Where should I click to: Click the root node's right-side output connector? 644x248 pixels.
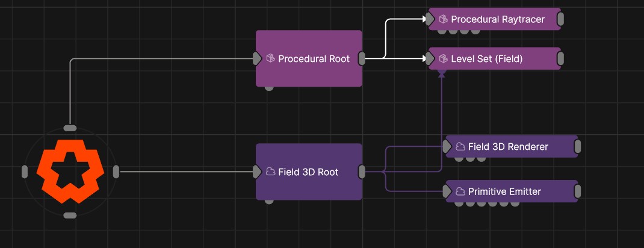click(x=116, y=172)
